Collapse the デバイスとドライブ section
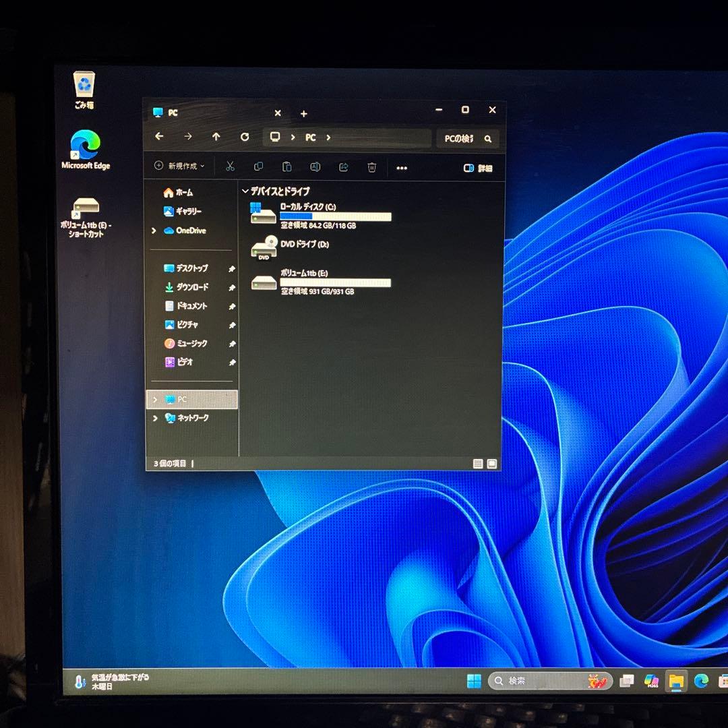 [x=245, y=191]
